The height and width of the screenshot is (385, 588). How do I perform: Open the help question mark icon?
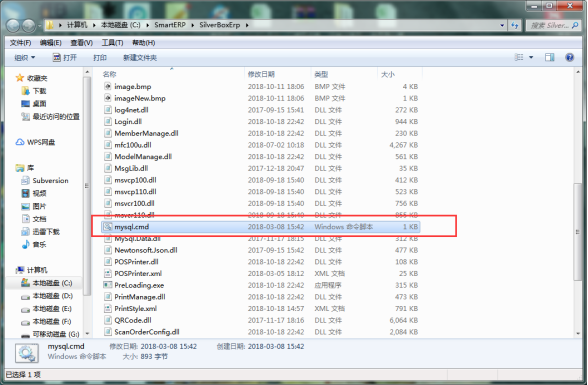[x=570, y=57]
